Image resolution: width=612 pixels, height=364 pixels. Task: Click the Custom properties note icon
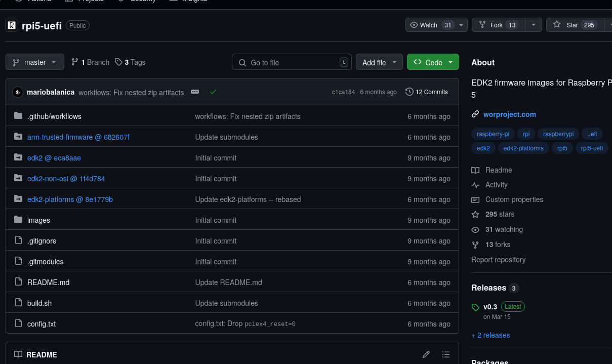tap(475, 199)
